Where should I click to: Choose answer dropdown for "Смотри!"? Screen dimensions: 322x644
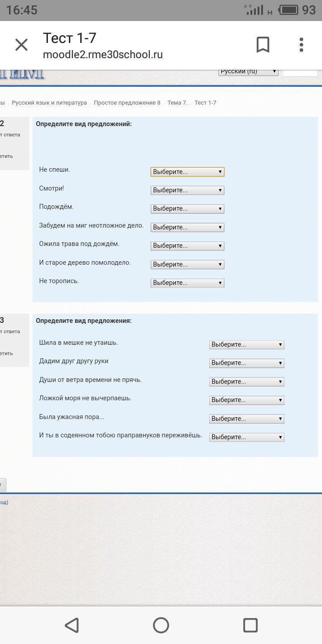point(187,191)
